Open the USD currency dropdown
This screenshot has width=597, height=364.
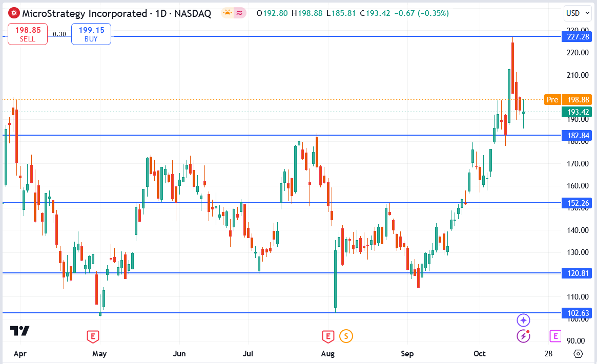578,13
